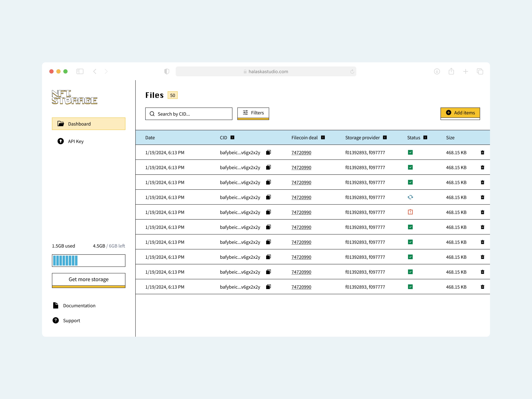Click the green checkmark status on the first row

coord(411,152)
